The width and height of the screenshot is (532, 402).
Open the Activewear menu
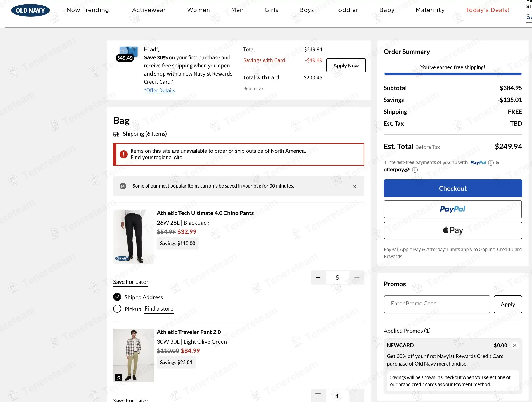tap(149, 10)
